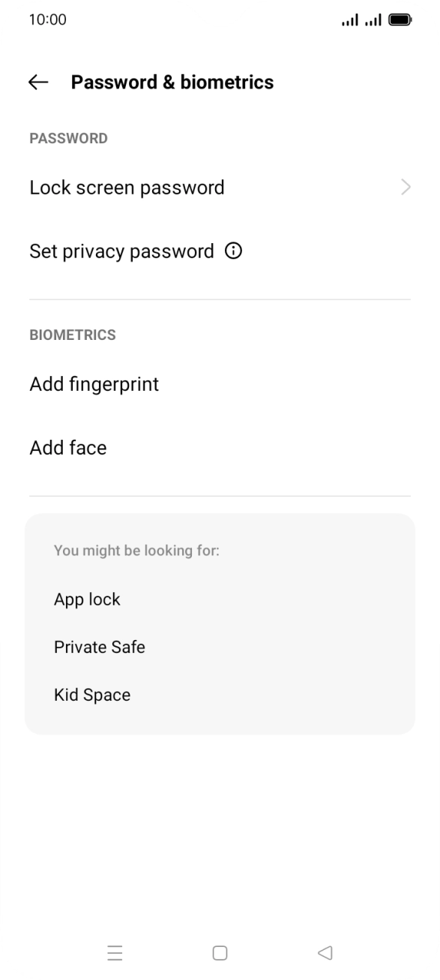Select Set privacy password
The height and width of the screenshot is (980, 440).
point(122,251)
